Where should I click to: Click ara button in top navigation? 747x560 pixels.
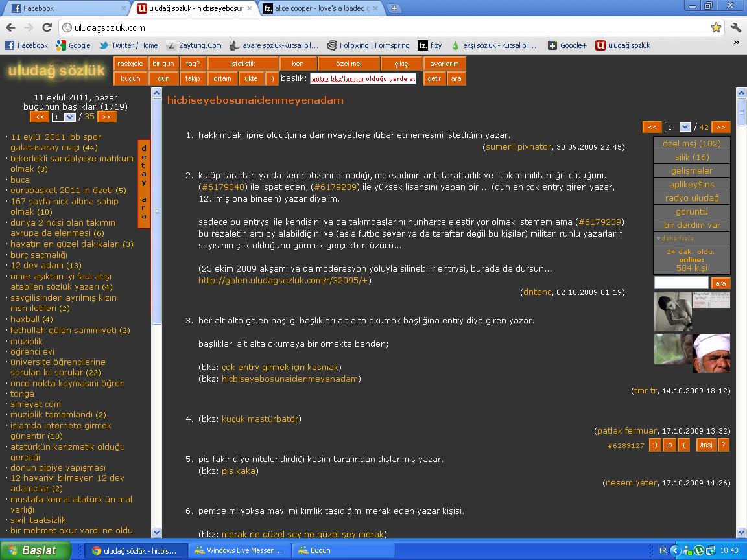tap(456, 78)
